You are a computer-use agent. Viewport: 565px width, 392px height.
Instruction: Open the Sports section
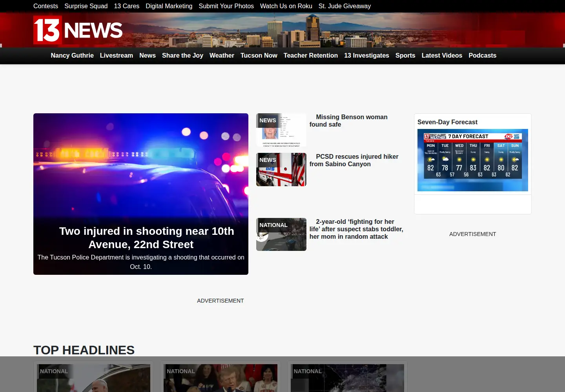click(405, 56)
